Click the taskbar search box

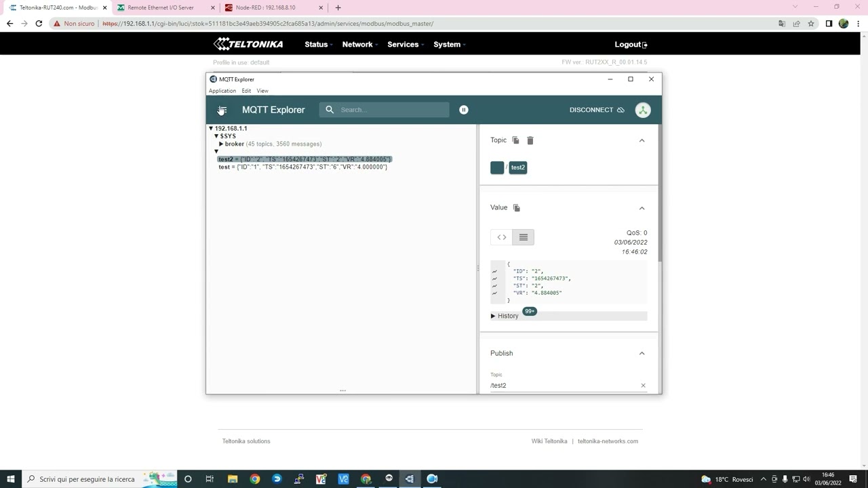point(99,479)
